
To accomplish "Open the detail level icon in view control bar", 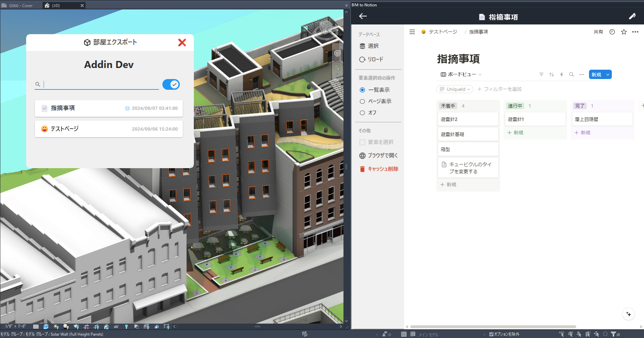I will tap(36, 327).
